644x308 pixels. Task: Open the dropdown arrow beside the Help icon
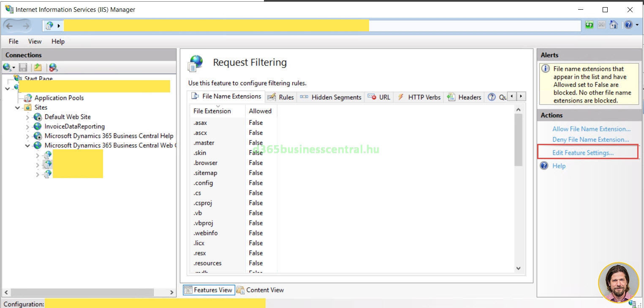(x=637, y=25)
